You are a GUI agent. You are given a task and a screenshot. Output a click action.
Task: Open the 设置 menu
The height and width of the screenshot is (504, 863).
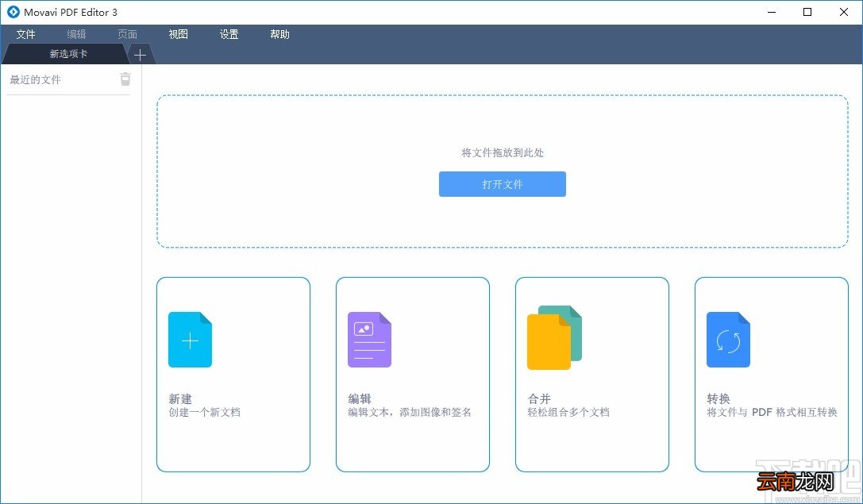point(229,34)
